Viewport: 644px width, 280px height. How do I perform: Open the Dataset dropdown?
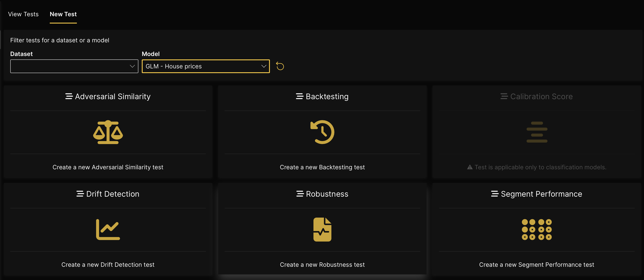click(74, 66)
